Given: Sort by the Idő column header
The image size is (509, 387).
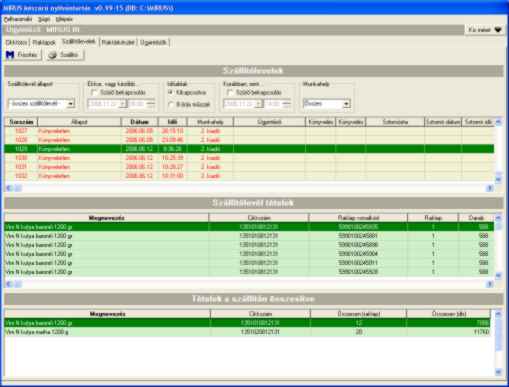Looking at the screenshot, I should tap(172, 122).
